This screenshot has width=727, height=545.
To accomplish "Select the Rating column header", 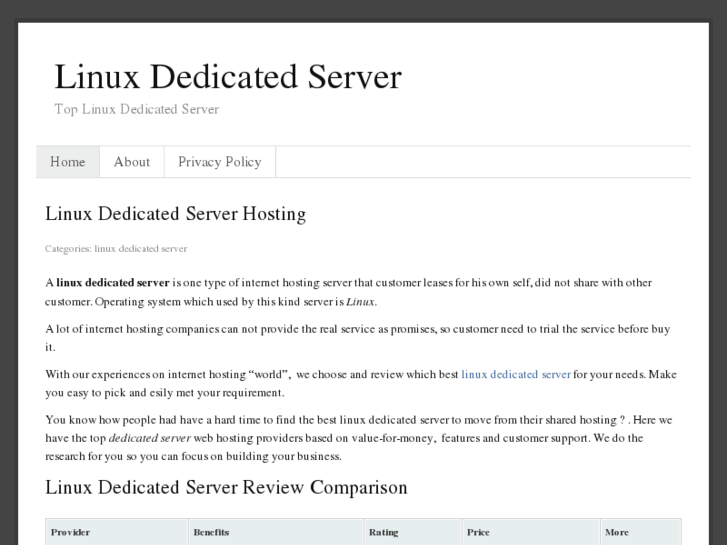I will (x=413, y=532).
